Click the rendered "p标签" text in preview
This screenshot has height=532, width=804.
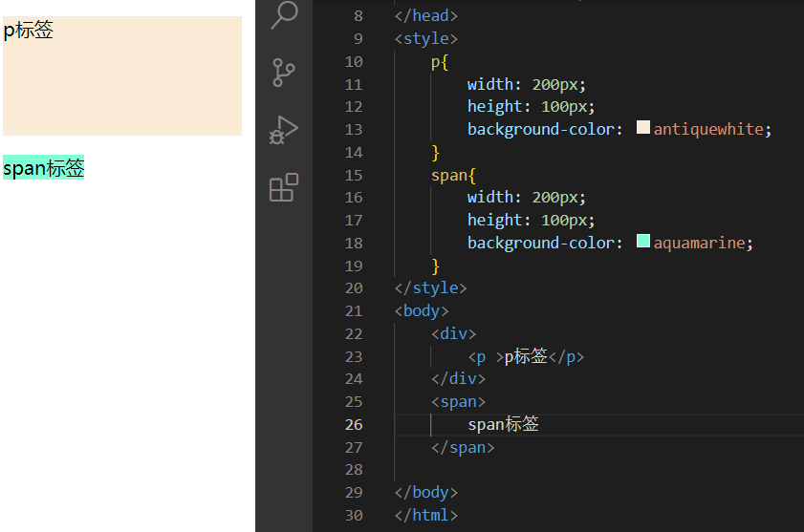point(29,31)
